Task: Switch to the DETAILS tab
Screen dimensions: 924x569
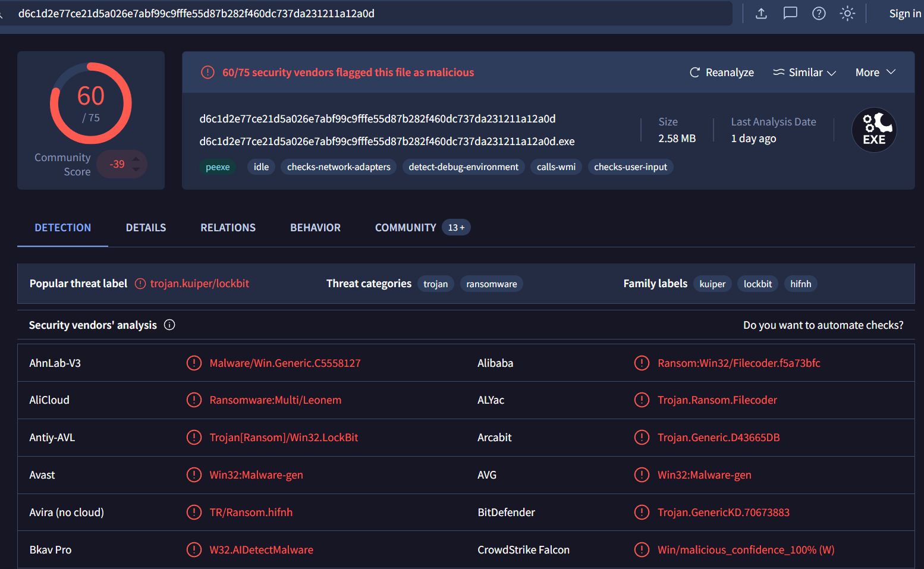Action: tap(146, 228)
